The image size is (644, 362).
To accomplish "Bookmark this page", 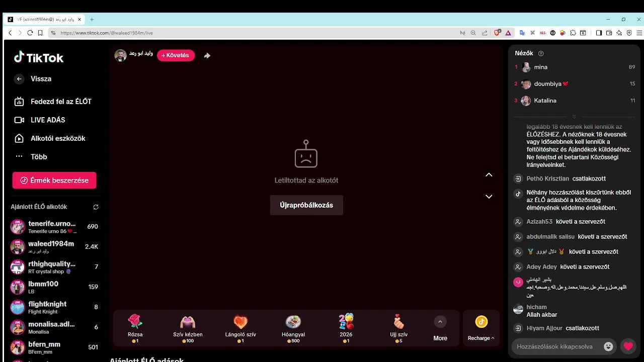I will 40,33.
